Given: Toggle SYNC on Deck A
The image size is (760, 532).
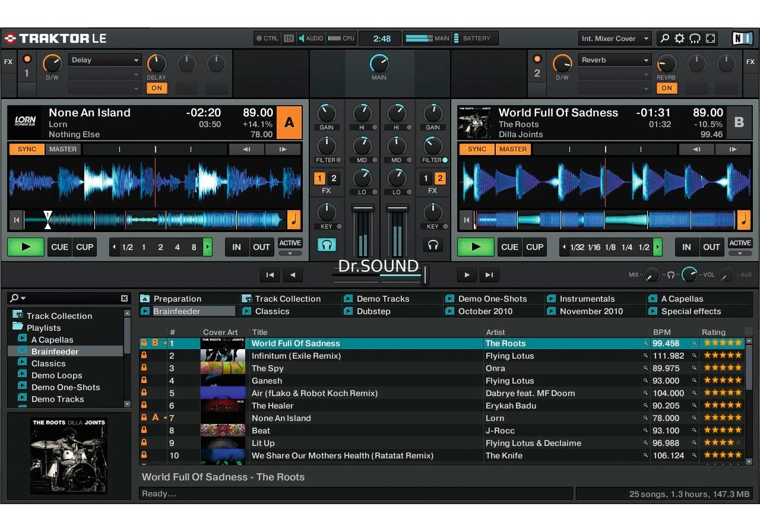Looking at the screenshot, I should (27, 150).
